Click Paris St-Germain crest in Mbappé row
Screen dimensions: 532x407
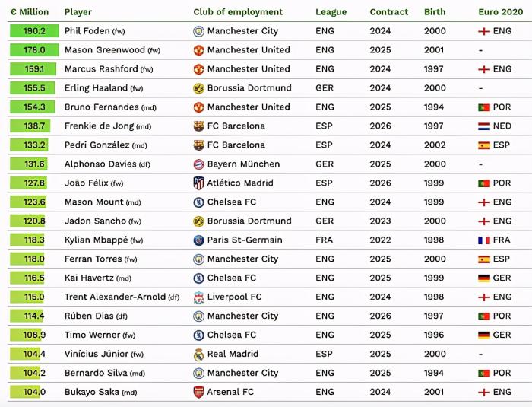click(x=199, y=240)
